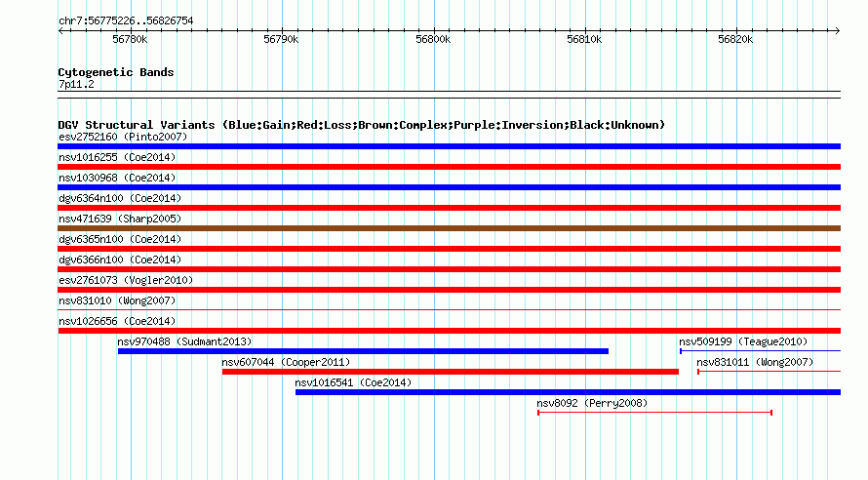Screen dimensions: 868x480
Task: Open the dgv6365n100 (Coe2014) label
Action: point(120,239)
